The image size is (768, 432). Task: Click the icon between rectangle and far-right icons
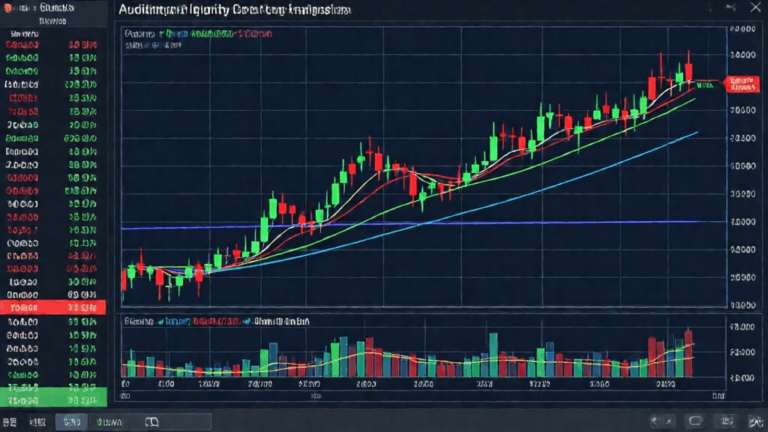pyautogui.click(x=727, y=421)
